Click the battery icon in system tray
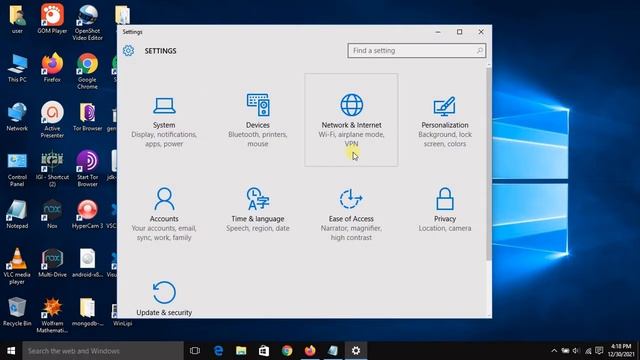Screen dimensions: 640x360 (565, 351)
